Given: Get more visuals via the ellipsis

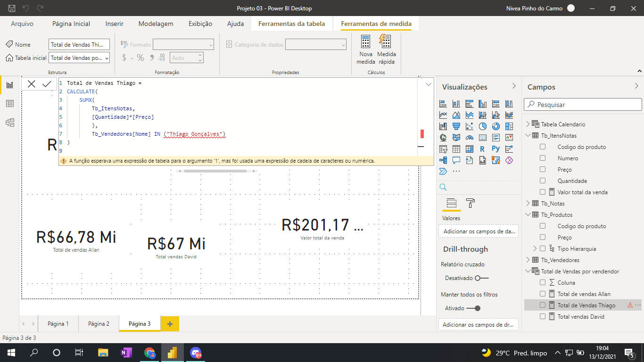Looking at the screenshot, I should [x=456, y=171].
